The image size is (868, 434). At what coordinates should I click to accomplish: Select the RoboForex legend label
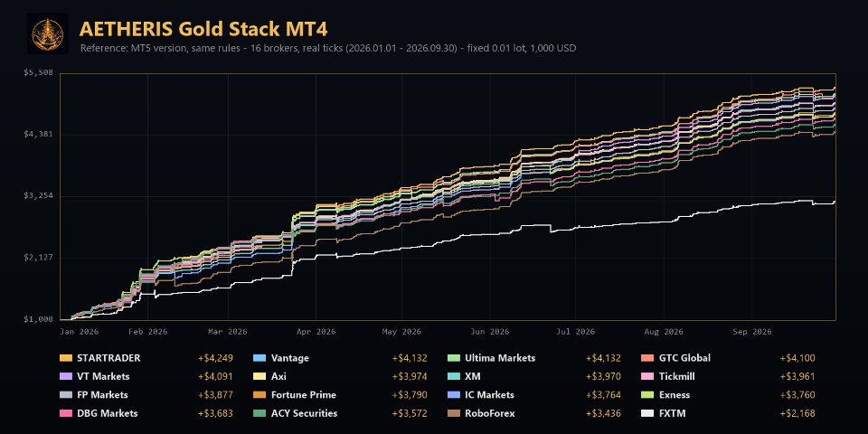pyautogui.click(x=490, y=413)
